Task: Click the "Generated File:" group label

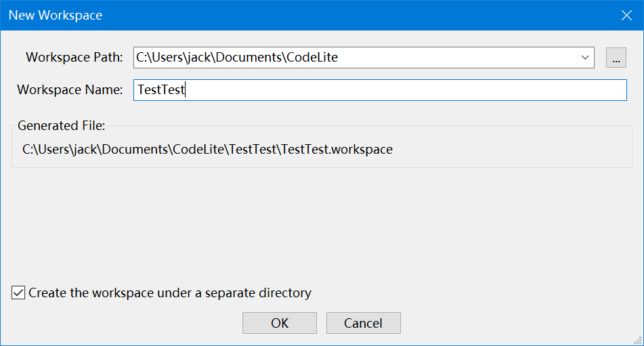Action: (x=62, y=125)
